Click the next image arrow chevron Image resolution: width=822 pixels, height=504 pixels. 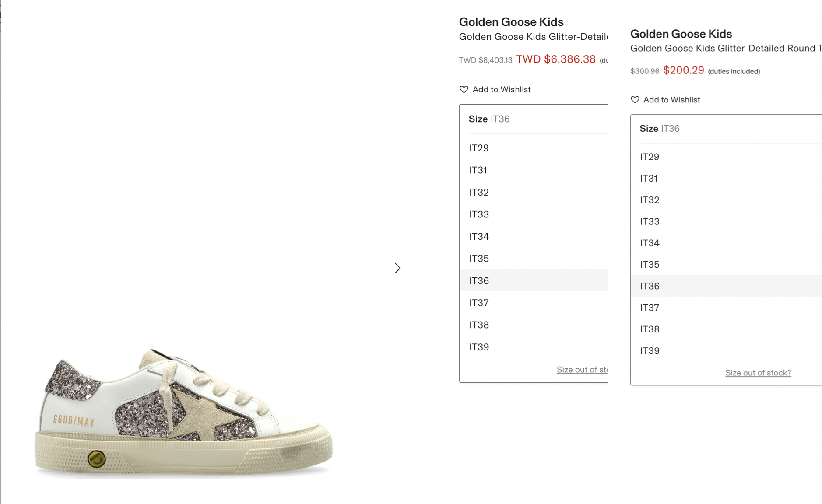(397, 268)
